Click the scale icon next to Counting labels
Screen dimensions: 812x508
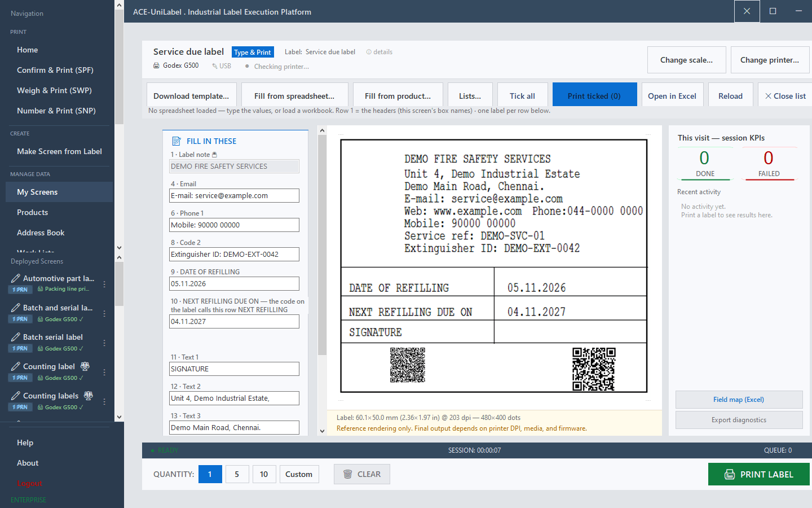coord(89,396)
